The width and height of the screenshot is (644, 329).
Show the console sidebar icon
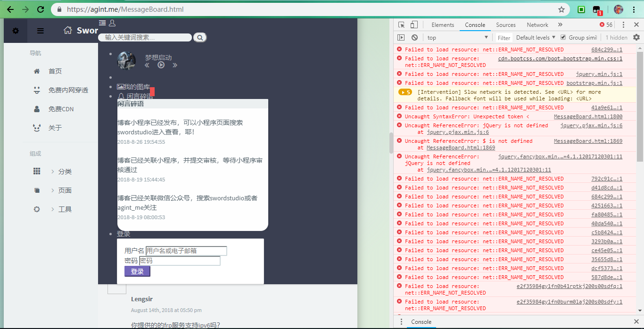pyautogui.click(x=401, y=38)
